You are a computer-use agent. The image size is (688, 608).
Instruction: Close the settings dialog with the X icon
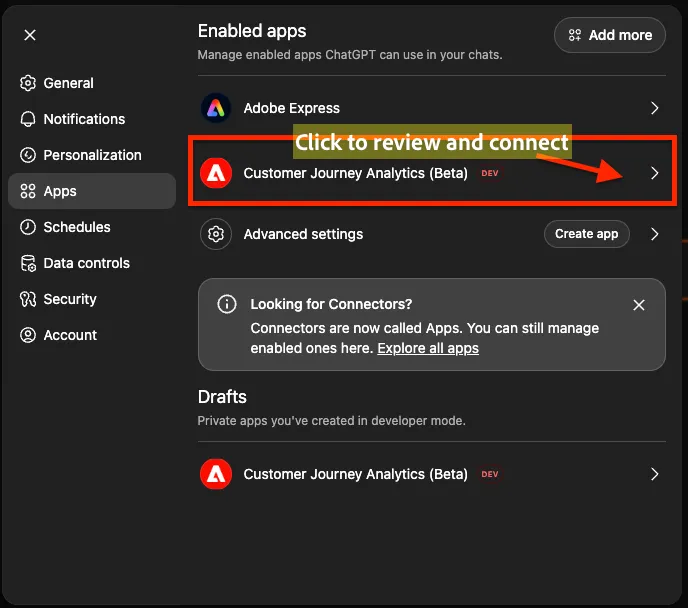[30, 35]
